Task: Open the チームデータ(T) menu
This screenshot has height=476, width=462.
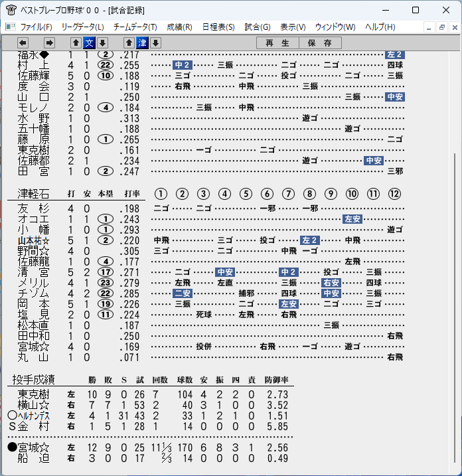Action: [135, 27]
